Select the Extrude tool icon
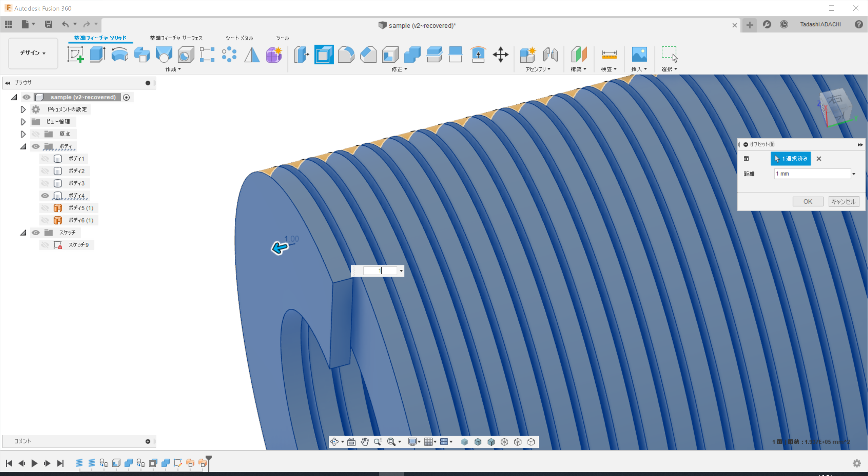Image resolution: width=868 pixels, height=476 pixels. (98, 55)
